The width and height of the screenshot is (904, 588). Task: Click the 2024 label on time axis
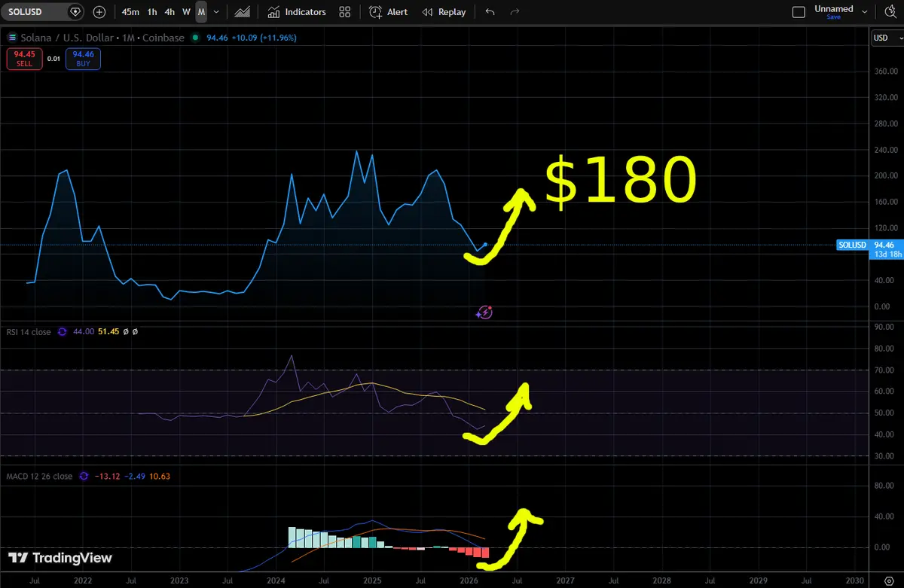pyautogui.click(x=276, y=580)
